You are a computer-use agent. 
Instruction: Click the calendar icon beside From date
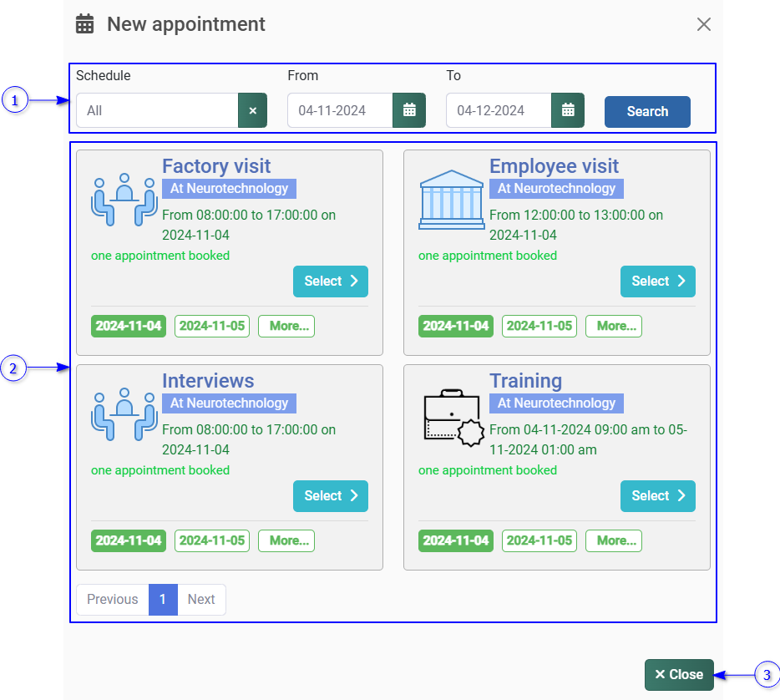coord(409,110)
